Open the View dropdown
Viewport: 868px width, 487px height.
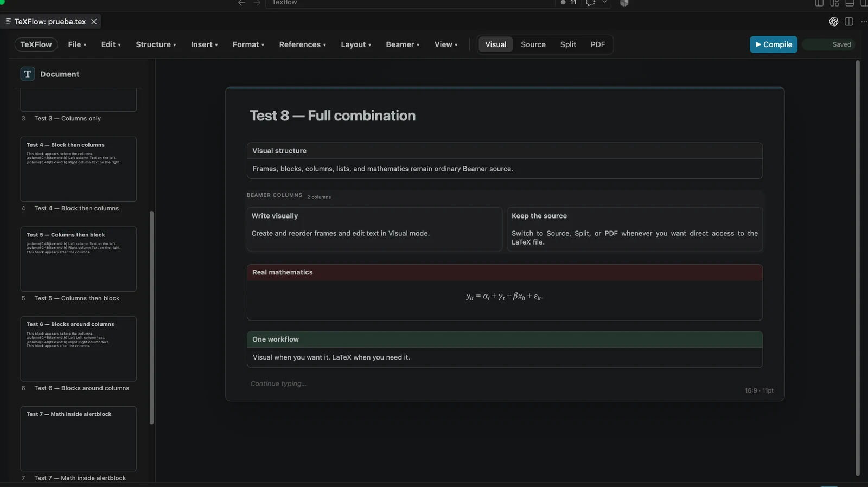[x=446, y=44]
